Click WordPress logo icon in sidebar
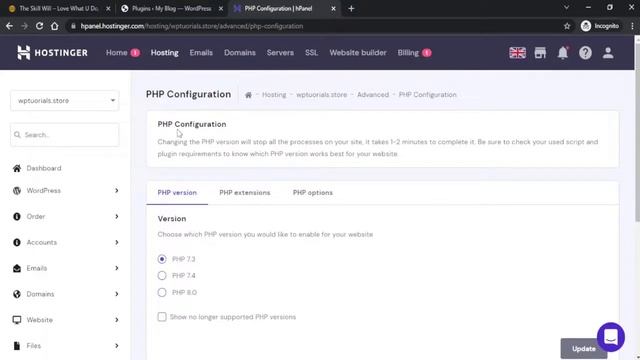This screenshot has width=640, height=360. (17, 191)
